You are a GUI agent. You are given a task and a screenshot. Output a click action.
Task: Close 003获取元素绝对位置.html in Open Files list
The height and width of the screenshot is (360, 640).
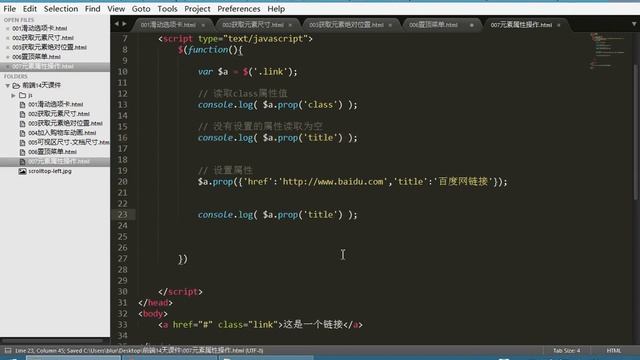click(7, 47)
